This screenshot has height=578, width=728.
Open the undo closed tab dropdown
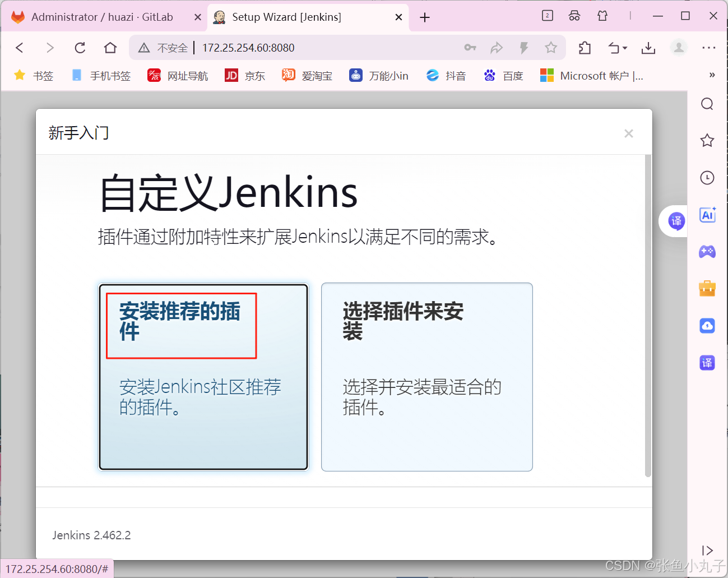tap(618, 48)
